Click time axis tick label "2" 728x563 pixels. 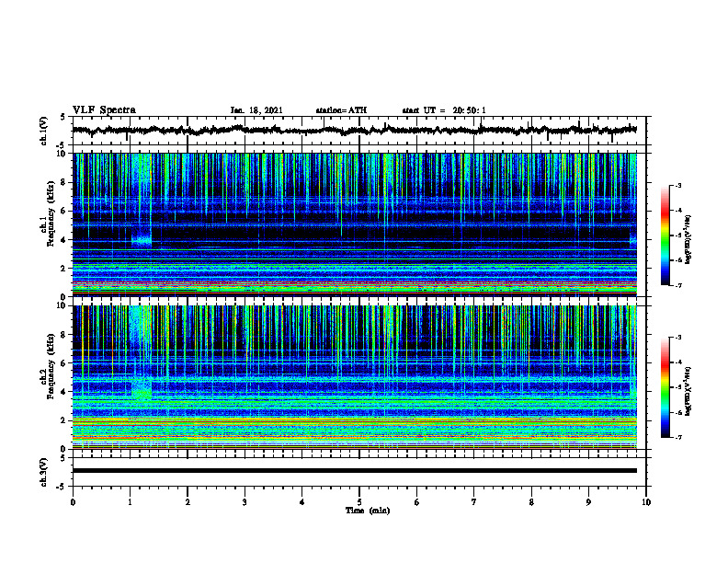click(188, 502)
